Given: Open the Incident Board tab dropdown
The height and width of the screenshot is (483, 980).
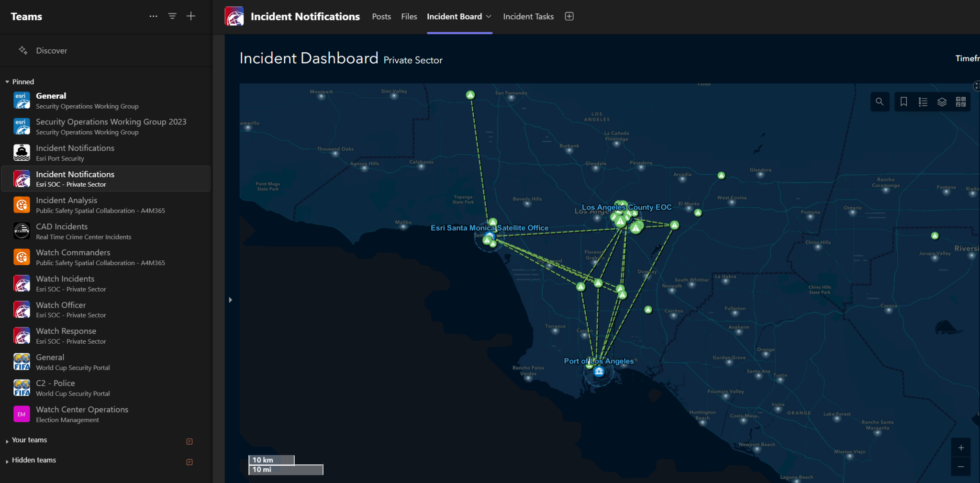Looking at the screenshot, I should click(490, 16).
